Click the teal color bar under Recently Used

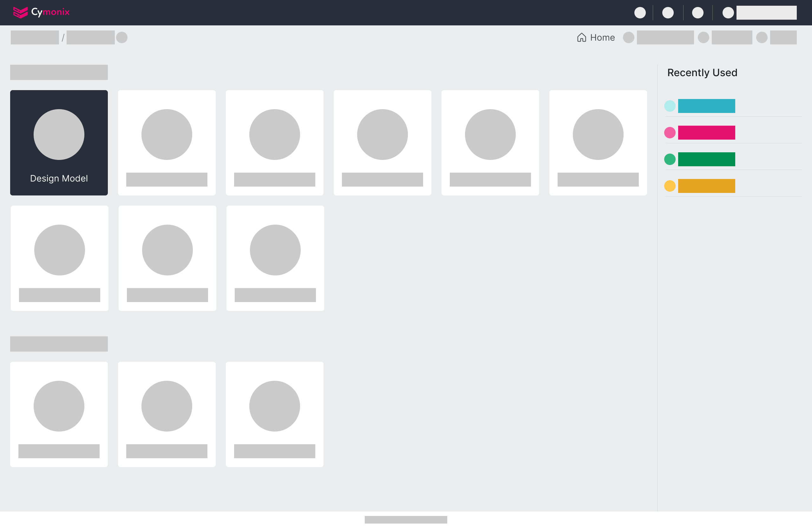pos(707,106)
